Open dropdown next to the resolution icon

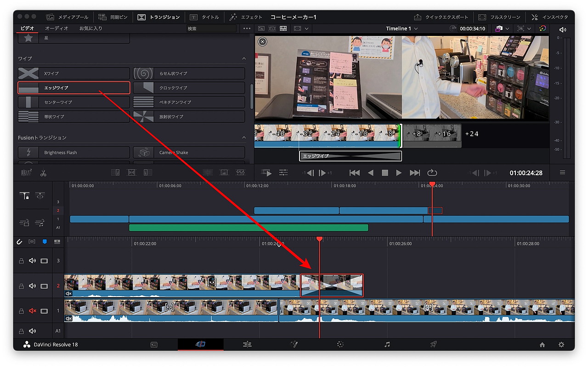[530, 29]
